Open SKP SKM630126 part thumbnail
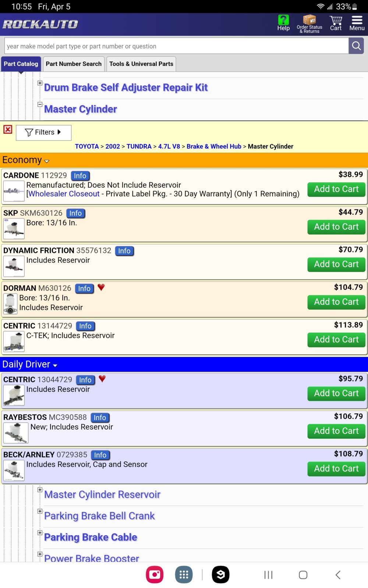 pos(14,229)
